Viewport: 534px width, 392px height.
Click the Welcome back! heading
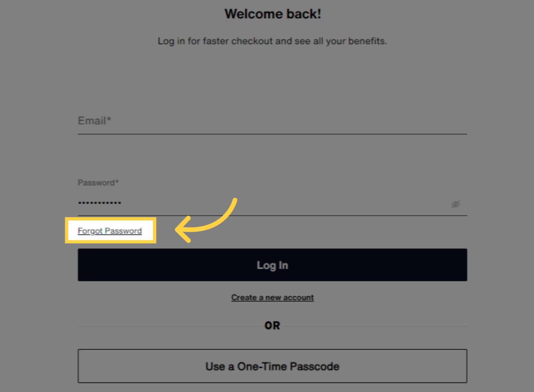click(273, 14)
